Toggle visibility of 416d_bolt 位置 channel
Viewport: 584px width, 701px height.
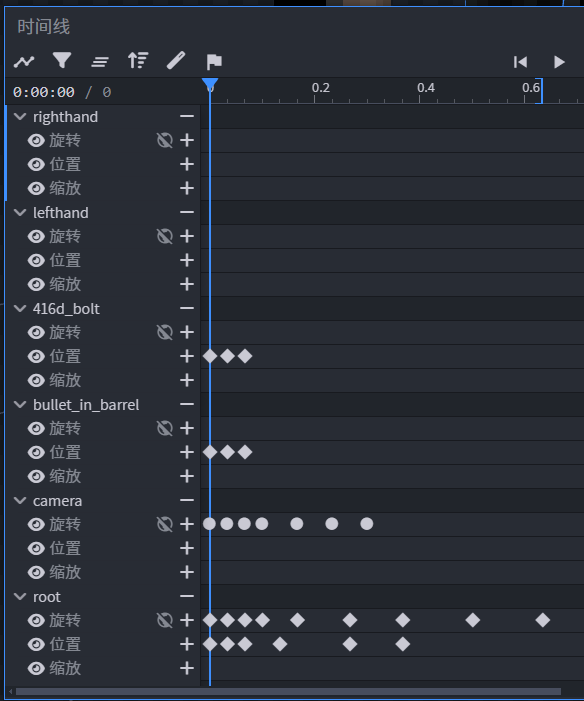(36, 356)
